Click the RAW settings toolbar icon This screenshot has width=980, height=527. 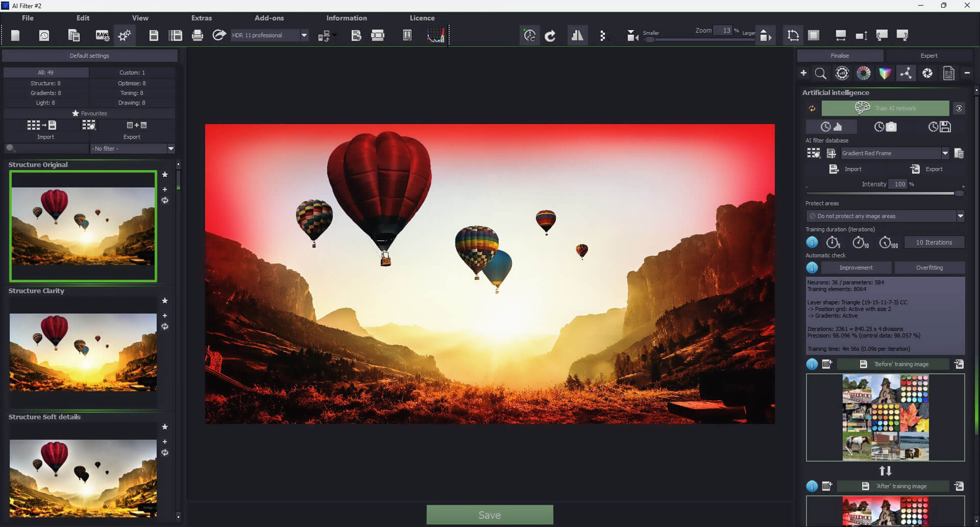[102, 35]
